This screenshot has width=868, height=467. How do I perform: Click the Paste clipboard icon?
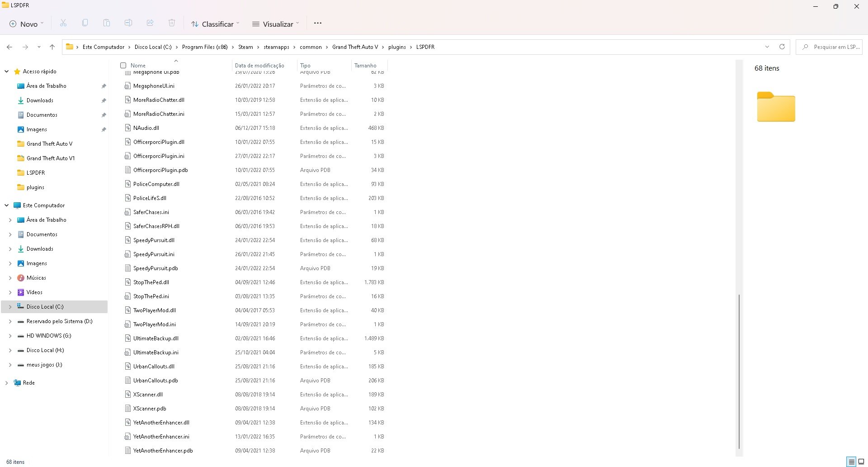(107, 24)
